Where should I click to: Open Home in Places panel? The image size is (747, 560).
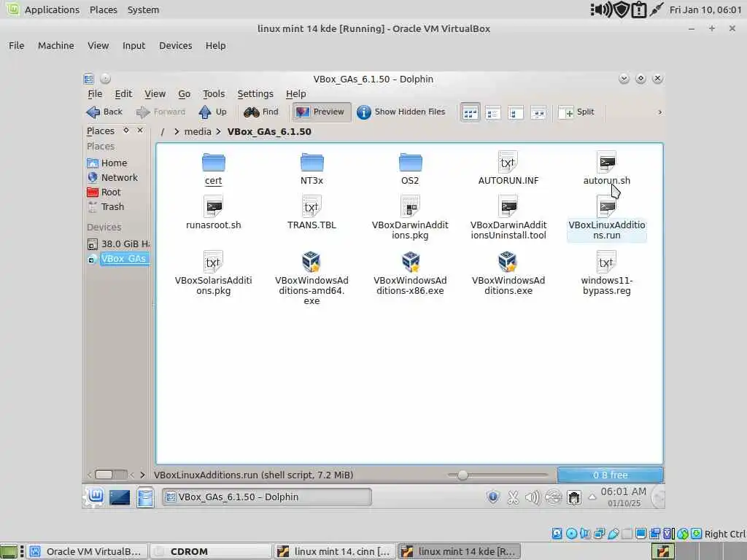107,163
